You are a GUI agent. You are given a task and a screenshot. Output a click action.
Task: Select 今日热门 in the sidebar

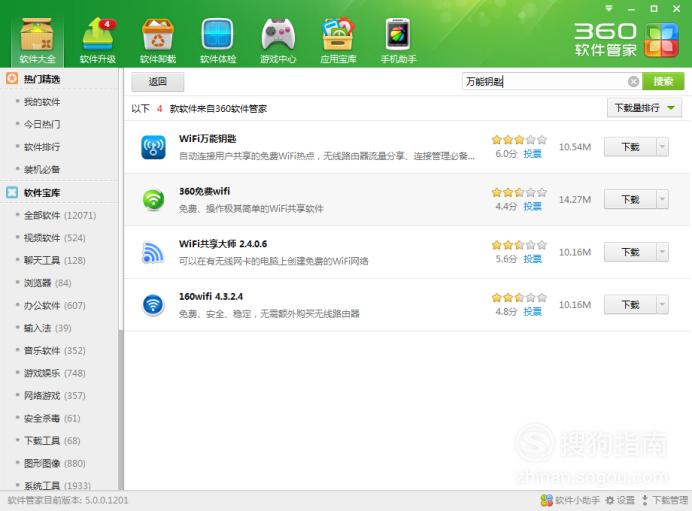(x=42, y=124)
